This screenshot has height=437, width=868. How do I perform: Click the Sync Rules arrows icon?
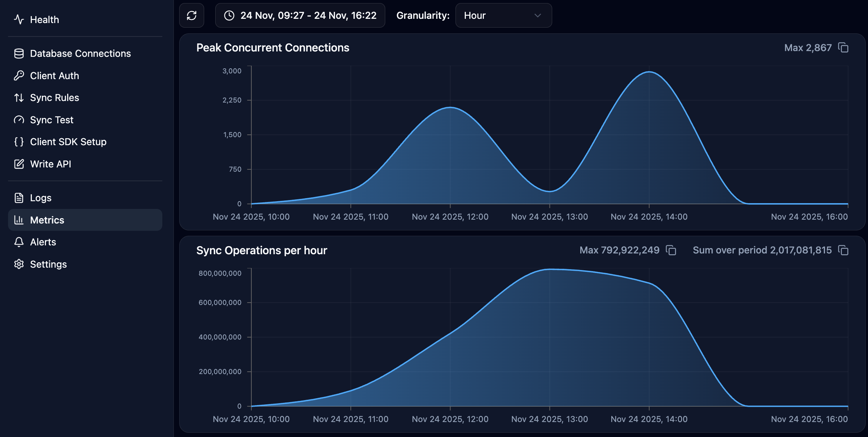[x=19, y=98]
